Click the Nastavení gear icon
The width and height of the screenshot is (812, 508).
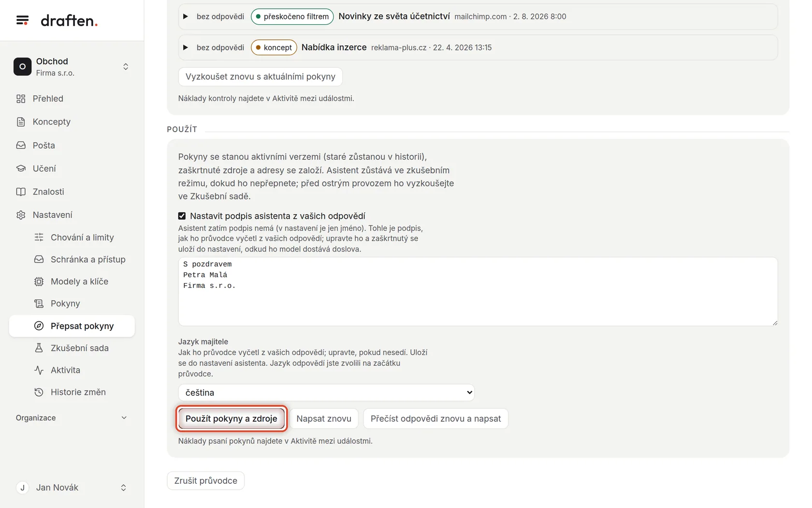point(21,215)
